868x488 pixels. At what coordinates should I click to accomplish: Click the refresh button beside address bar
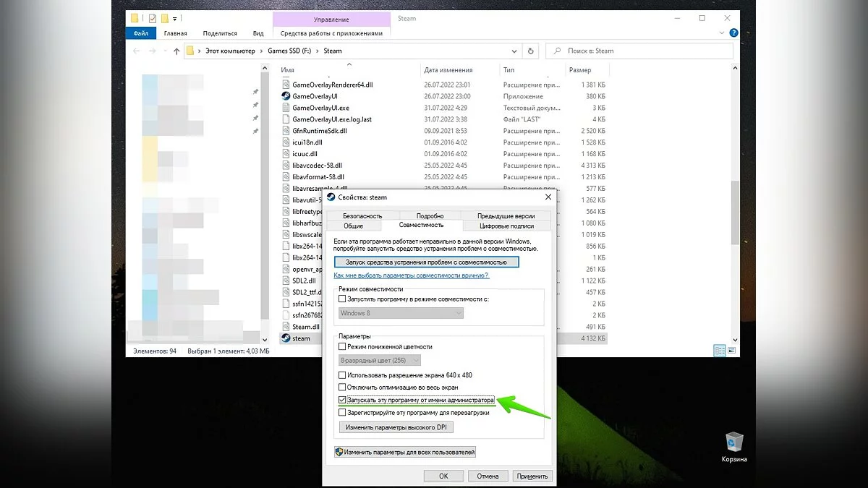531,51
